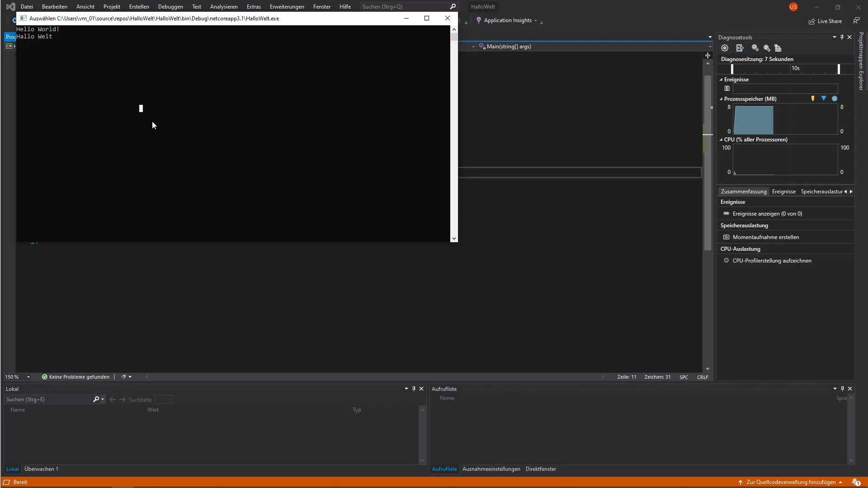Image resolution: width=868 pixels, height=488 pixels.
Task: Close the Diagnosetools panel
Action: tap(849, 38)
